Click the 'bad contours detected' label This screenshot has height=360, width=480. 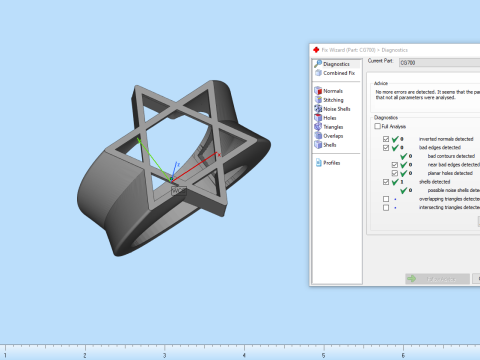click(451, 156)
